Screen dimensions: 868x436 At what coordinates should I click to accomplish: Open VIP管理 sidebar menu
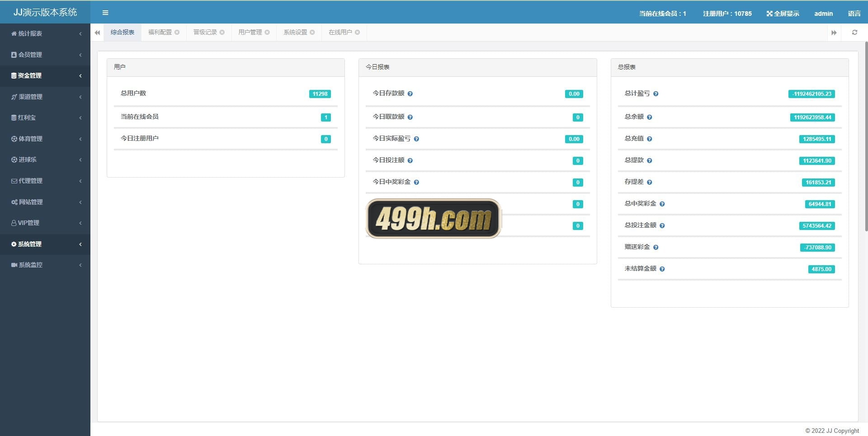45,223
